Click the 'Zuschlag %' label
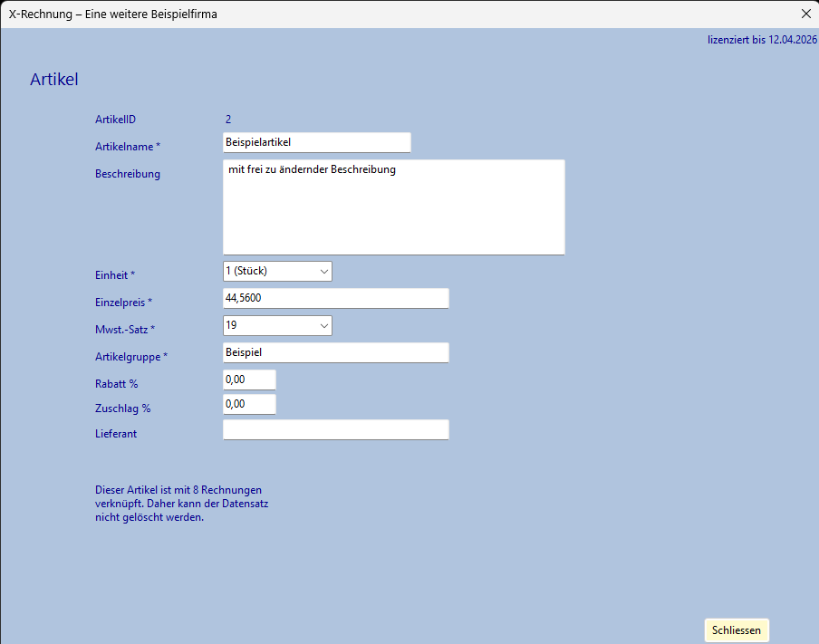819x644 pixels. pyautogui.click(x=122, y=409)
